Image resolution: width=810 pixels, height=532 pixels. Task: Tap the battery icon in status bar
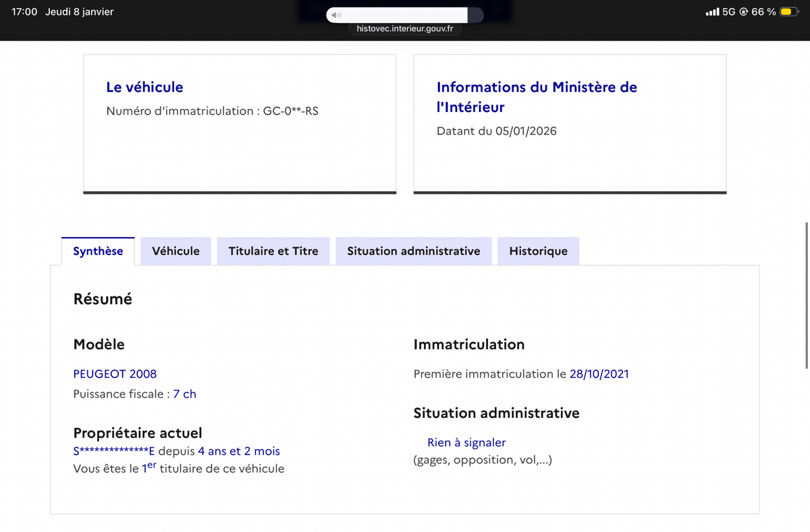(x=789, y=12)
